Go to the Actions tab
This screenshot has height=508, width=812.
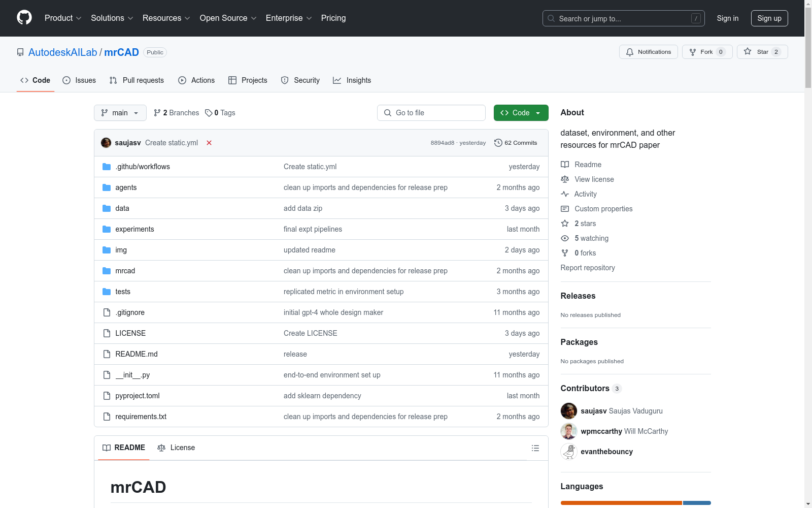click(x=196, y=80)
